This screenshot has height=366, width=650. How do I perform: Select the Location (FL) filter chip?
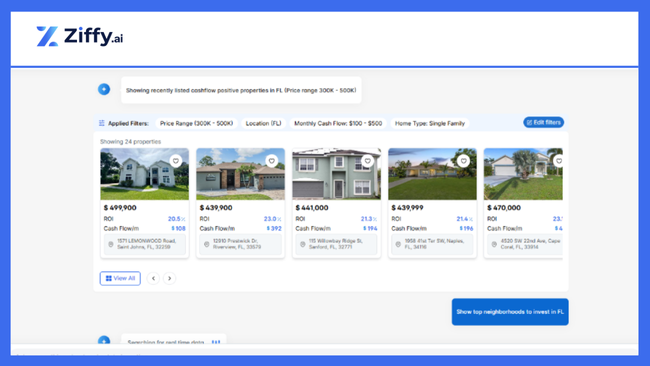click(263, 123)
